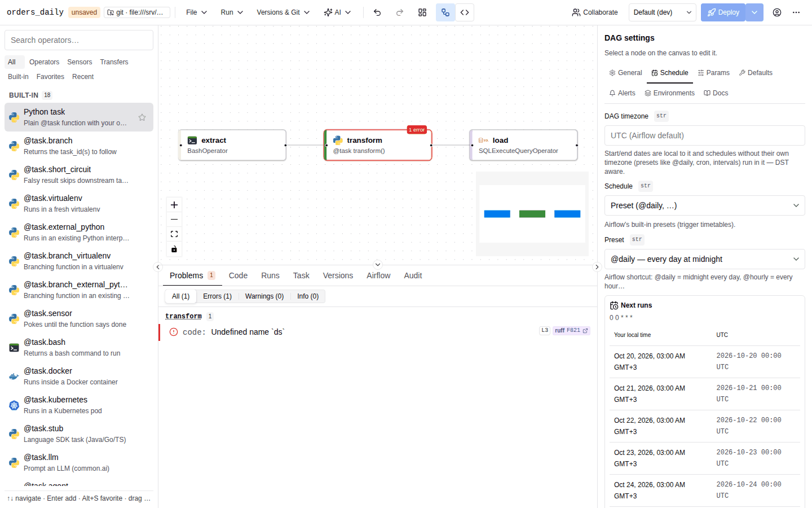Zoom out on the DAG canvas
Image resolution: width=812 pixels, height=508 pixels.
tap(174, 220)
